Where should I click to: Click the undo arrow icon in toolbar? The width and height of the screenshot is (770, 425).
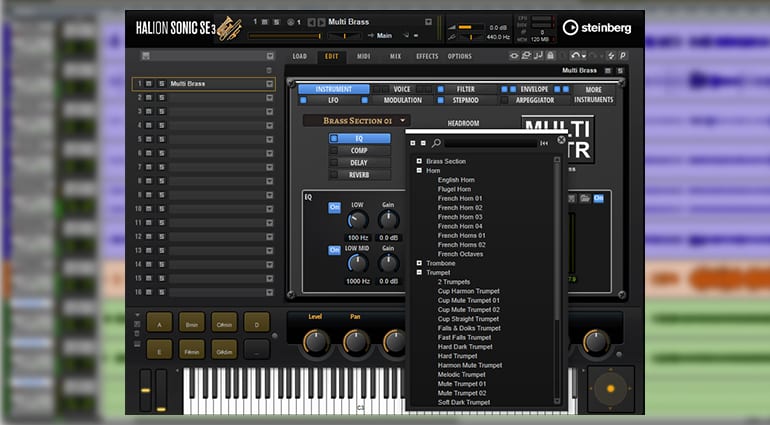(575, 56)
